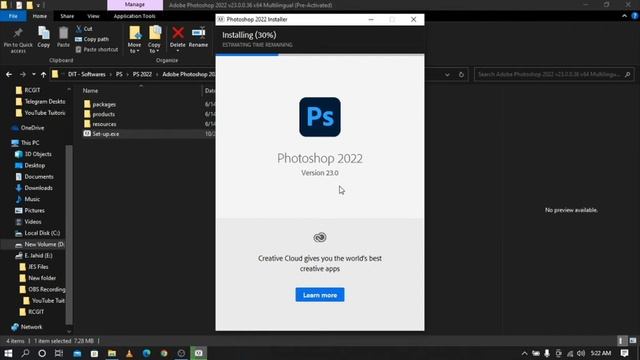
Task: Click Pin to Quick access icon
Action: [x=18, y=33]
